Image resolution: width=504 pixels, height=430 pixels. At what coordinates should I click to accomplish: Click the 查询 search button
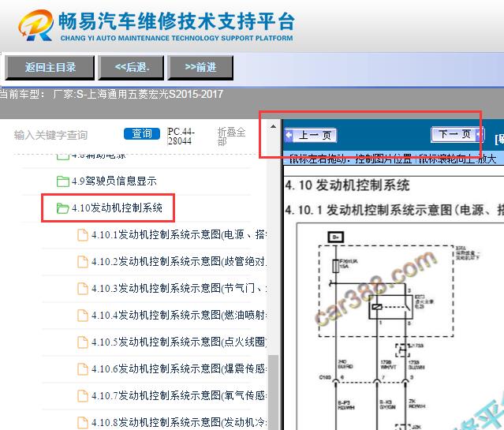[142, 134]
